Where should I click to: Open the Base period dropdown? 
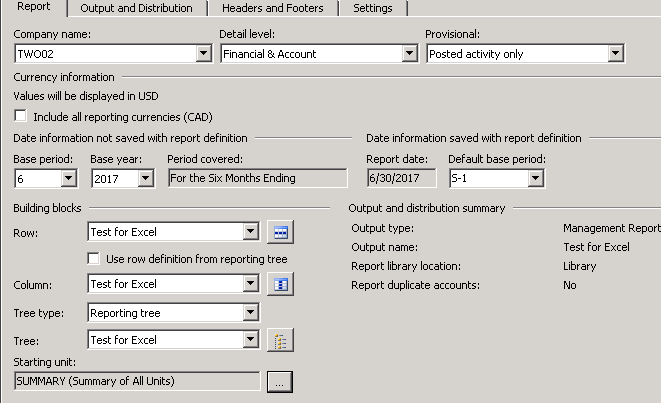pyautogui.click(x=68, y=179)
